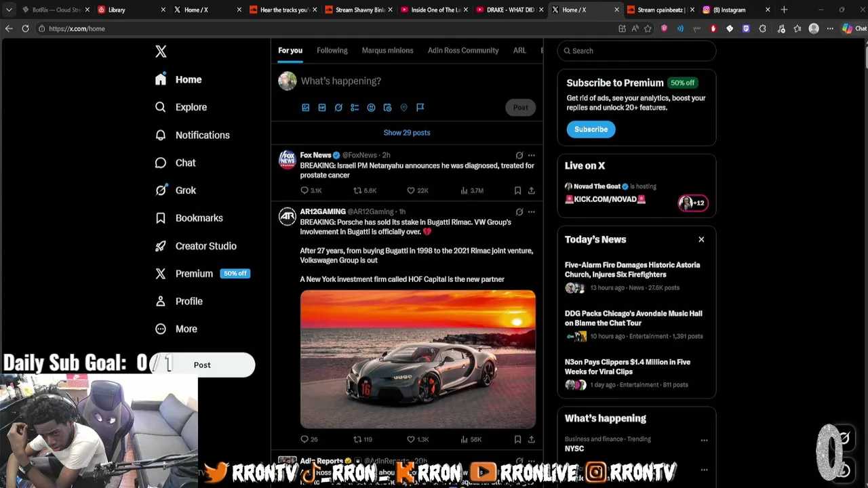The image size is (868, 488).
Task: Close the Today's News panel
Action: click(x=701, y=239)
